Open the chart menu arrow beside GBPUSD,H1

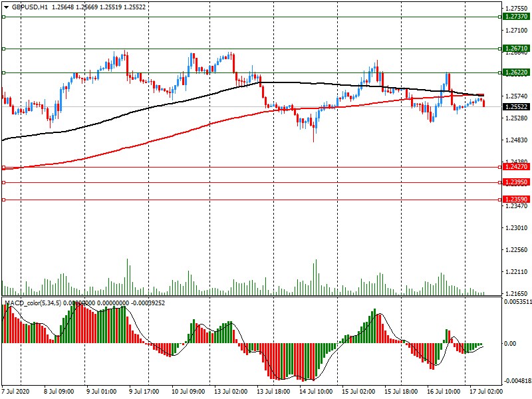click(x=5, y=7)
